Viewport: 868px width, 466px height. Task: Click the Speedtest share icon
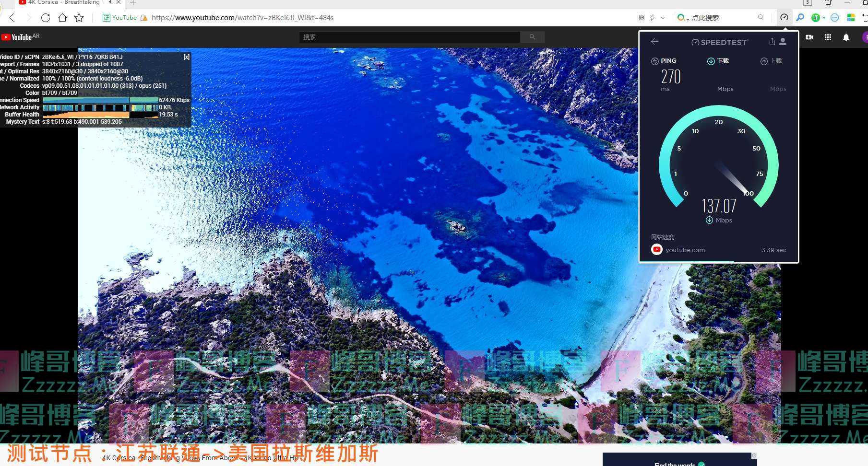pos(772,42)
